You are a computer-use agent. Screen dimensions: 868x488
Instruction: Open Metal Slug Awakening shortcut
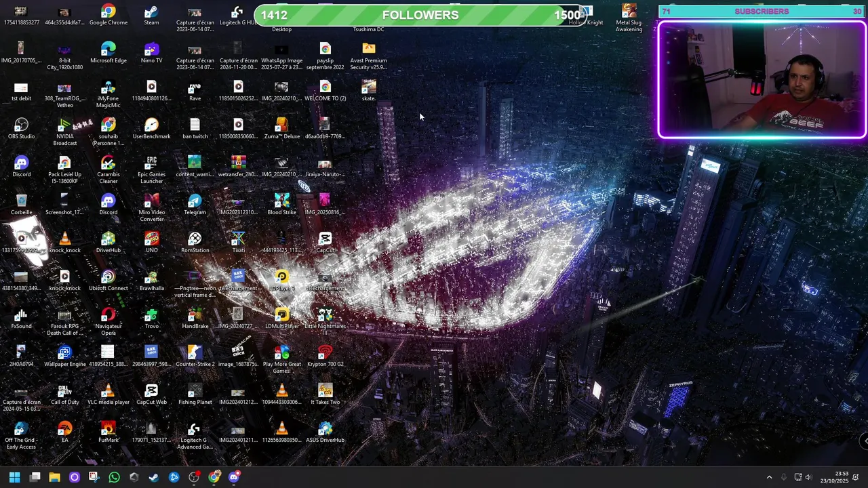[x=629, y=19]
